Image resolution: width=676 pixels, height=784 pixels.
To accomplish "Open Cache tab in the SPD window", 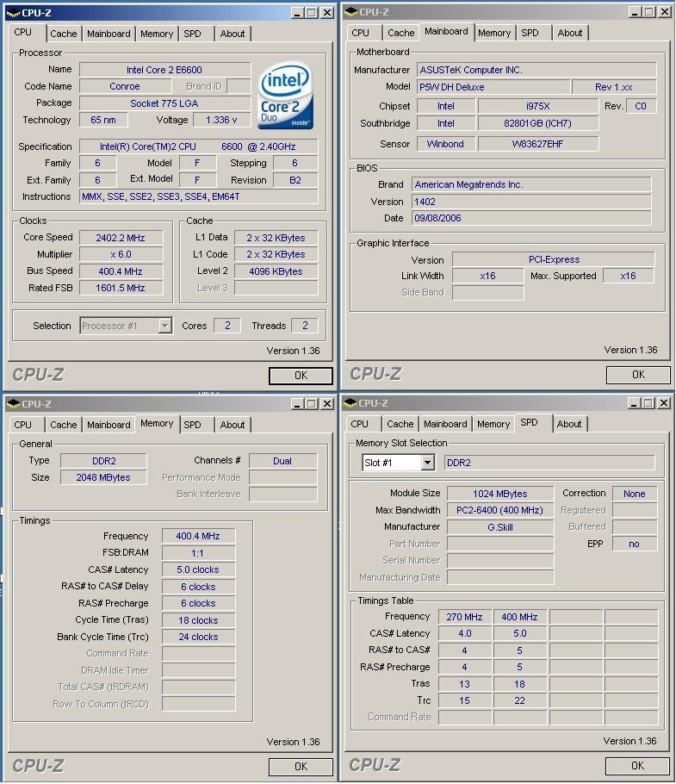I will 400,424.
